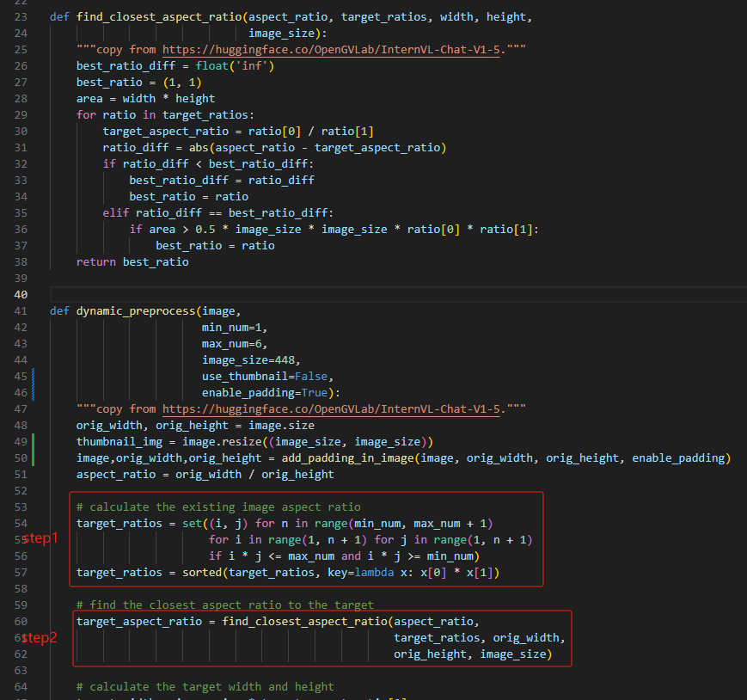Click the green change marker beside line 49
747x700 pixels.
click(x=33, y=442)
